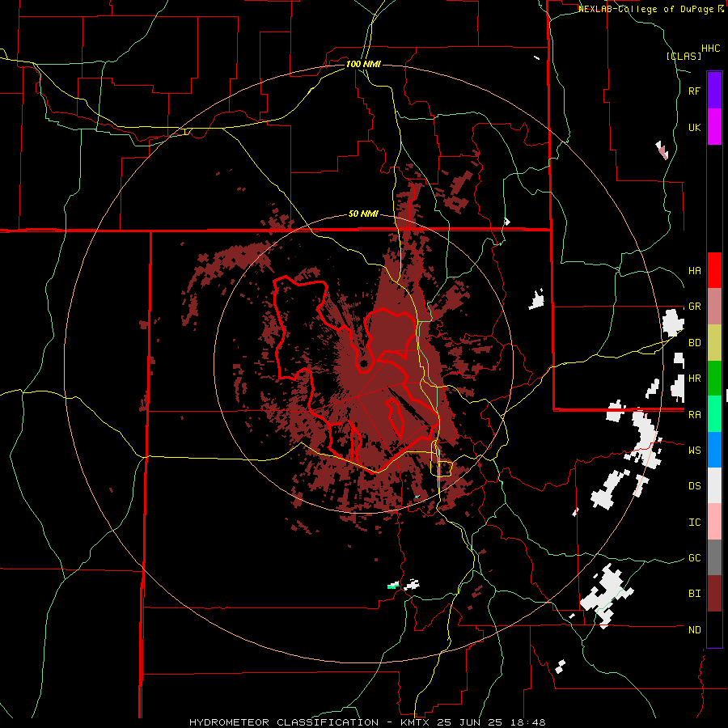This screenshot has width=728, height=728.
Task: Pick the mint green RA legend swatch
Action: (x=714, y=414)
